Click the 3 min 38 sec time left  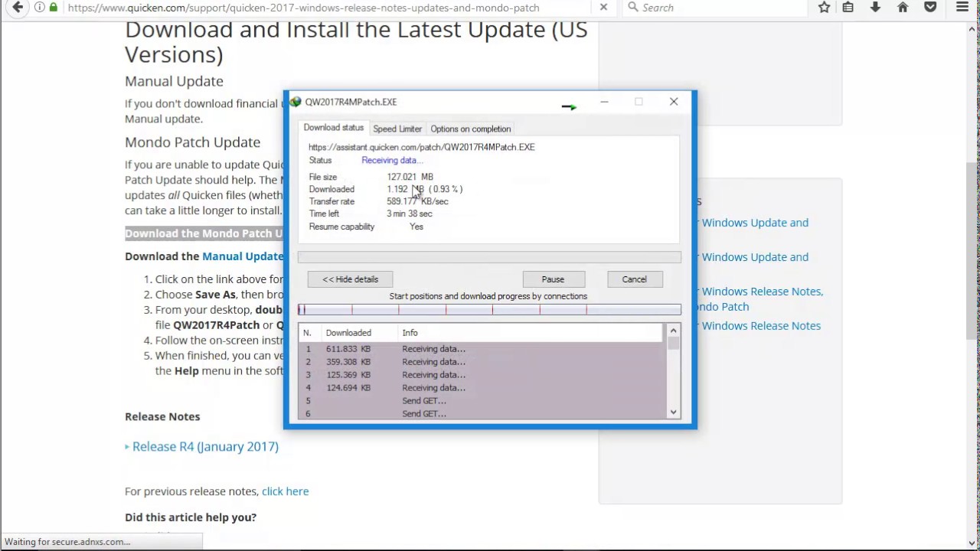410,214
